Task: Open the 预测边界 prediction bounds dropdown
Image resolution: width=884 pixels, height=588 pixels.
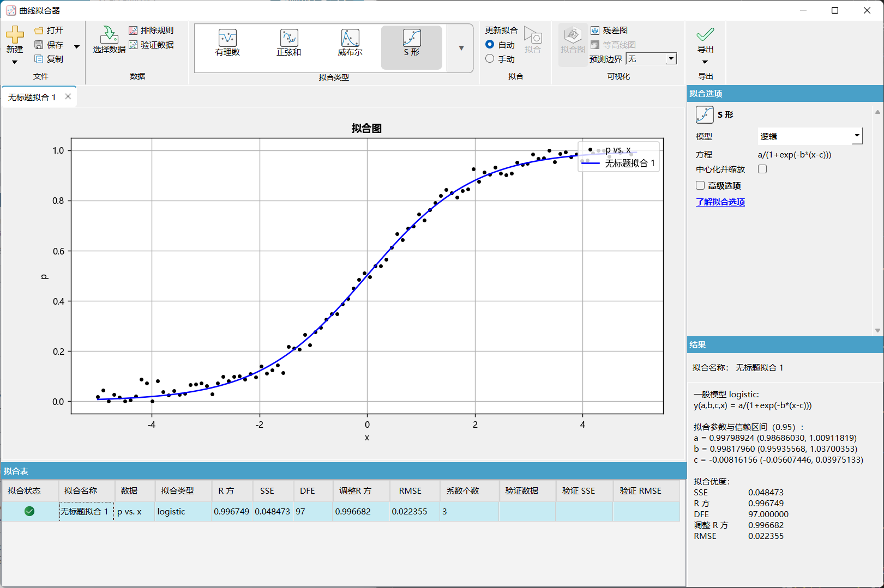Action: click(651, 59)
